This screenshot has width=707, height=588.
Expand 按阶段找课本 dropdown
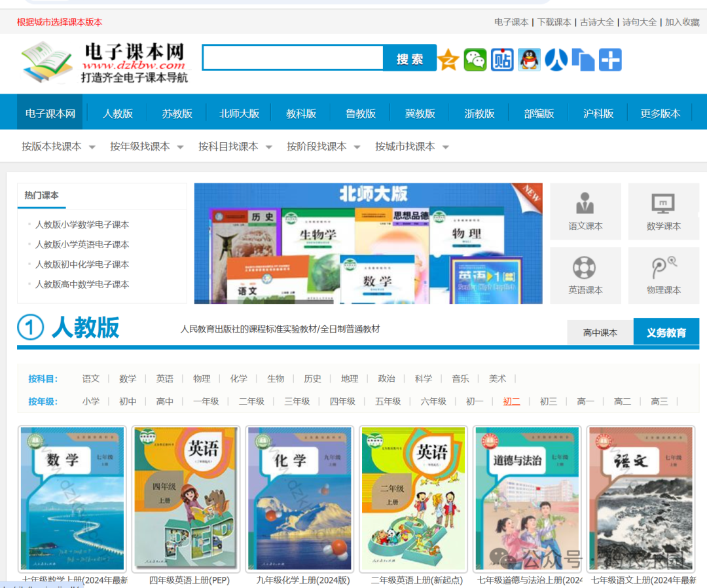tap(324, 147)
